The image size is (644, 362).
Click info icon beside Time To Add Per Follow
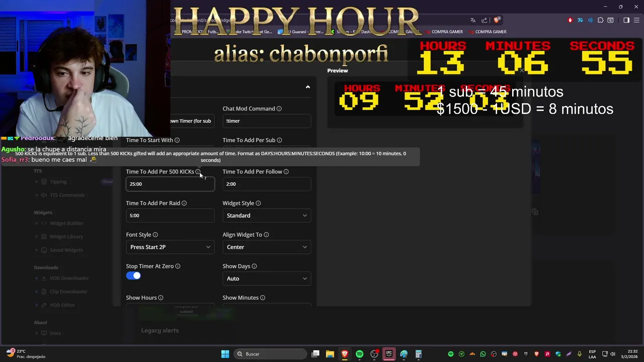tap(286, 172)
